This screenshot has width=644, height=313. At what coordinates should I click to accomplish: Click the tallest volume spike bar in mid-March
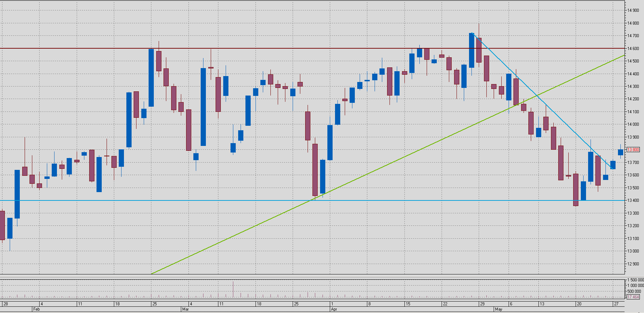click(x=233, y=289)
